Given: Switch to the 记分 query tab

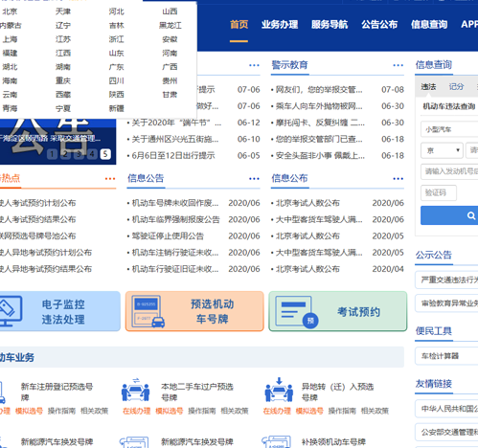Looking at the screenshot, I should [456, 87].
